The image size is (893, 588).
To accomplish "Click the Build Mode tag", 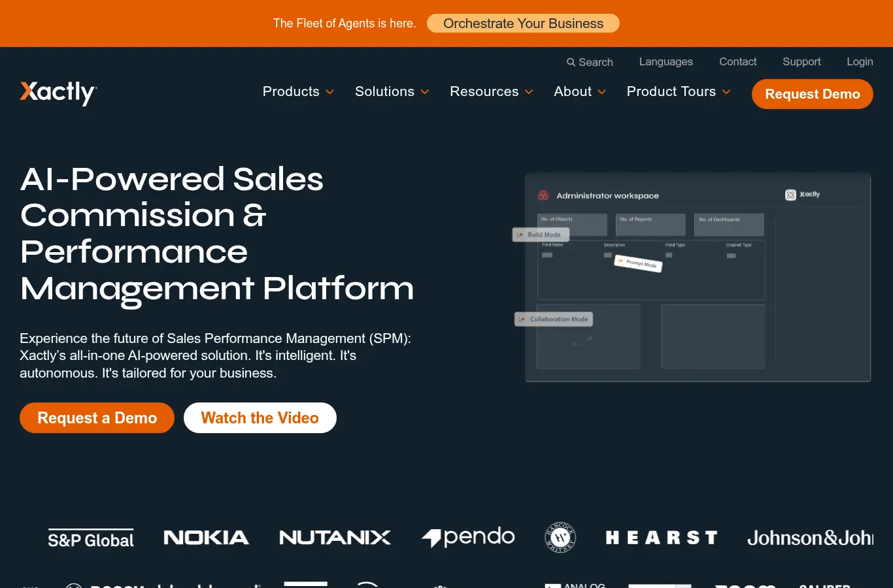I will pos(541,235).
